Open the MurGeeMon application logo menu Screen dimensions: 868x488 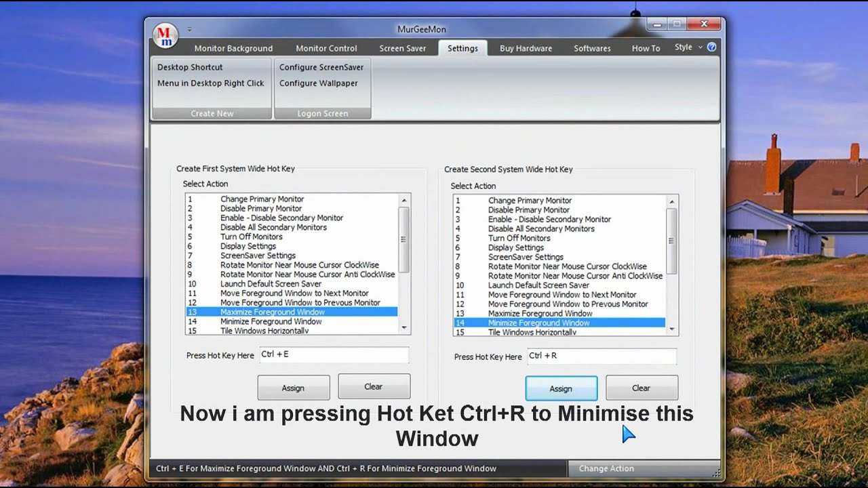tap(165, 35)
